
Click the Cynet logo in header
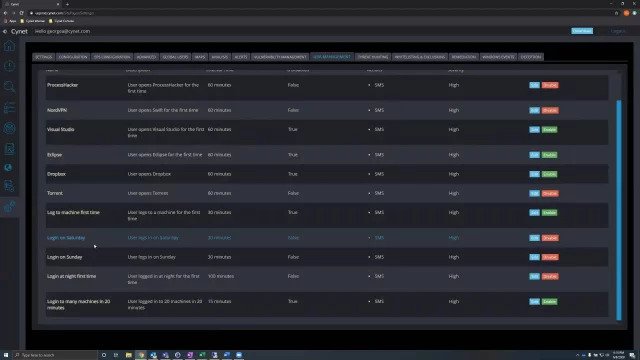tap(19, 31)
